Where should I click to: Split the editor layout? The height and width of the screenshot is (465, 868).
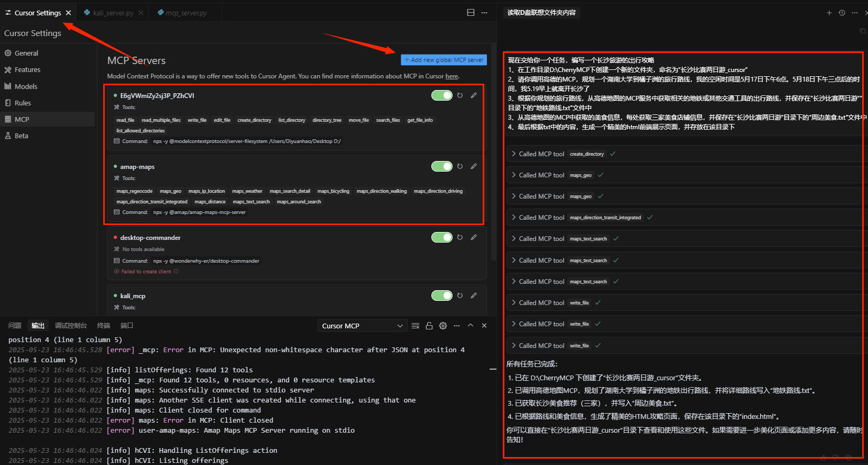pyautogui.click(x=471, y=13)
